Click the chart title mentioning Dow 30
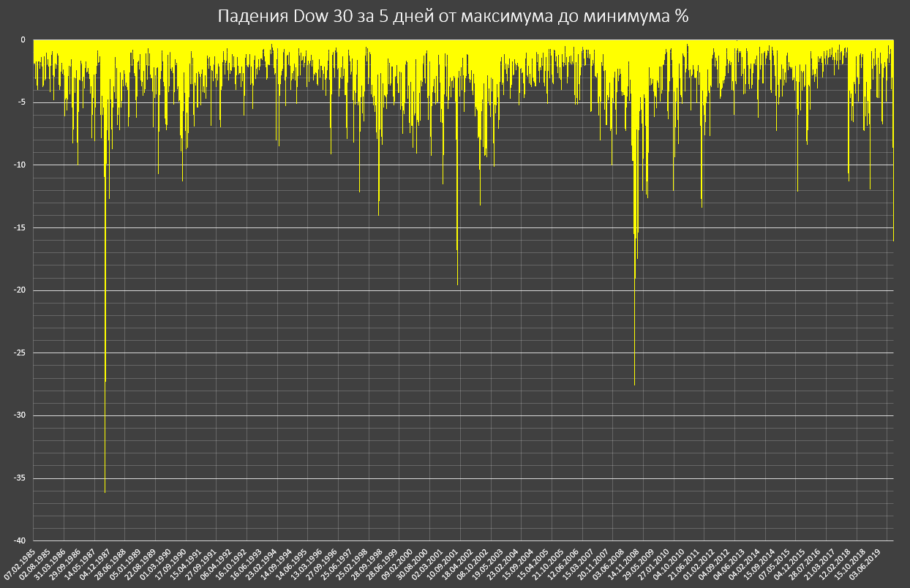Viewport: 910px width, 588px height. (x=454, y=17)
